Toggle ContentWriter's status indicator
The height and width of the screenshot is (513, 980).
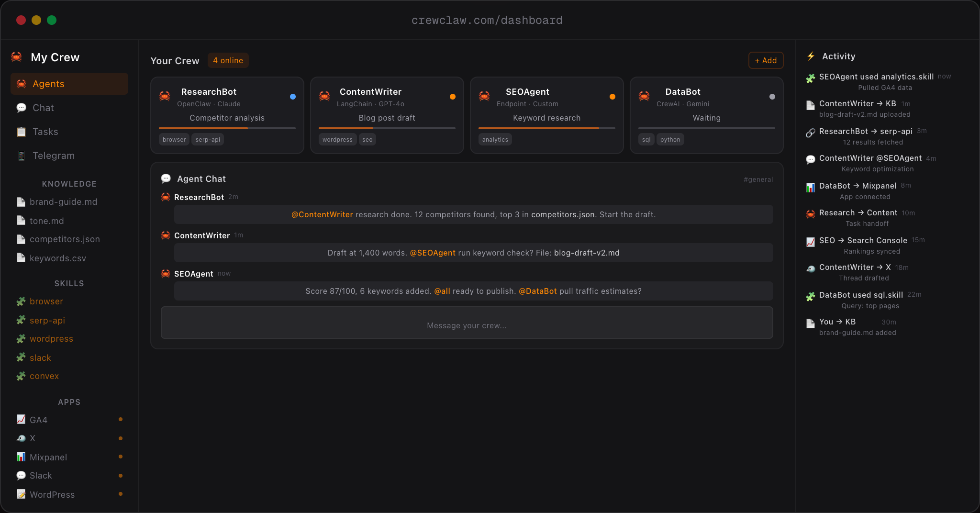[453, 97]
